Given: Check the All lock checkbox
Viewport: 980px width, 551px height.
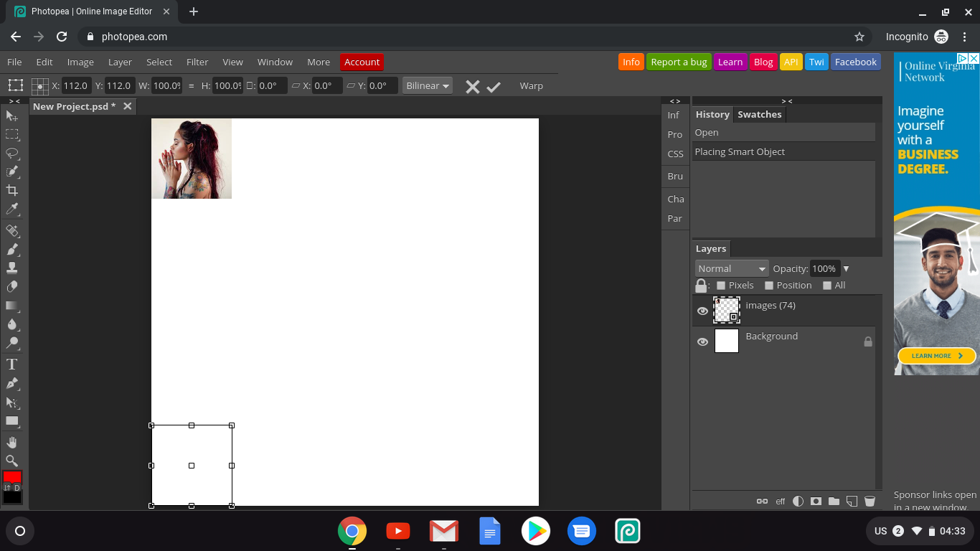Looking at the screenshot, I should [827, 286].
